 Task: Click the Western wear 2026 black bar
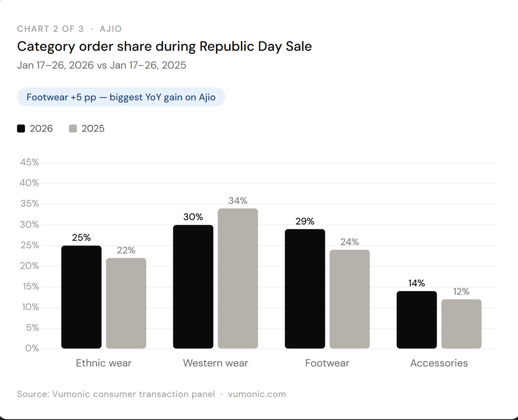tap(193, 287)
